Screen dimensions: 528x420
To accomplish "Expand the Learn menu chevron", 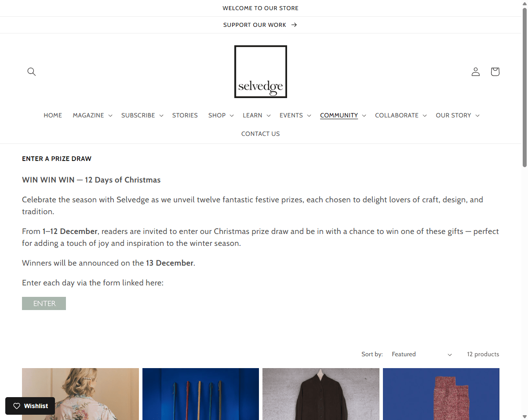I will [269, 116].
